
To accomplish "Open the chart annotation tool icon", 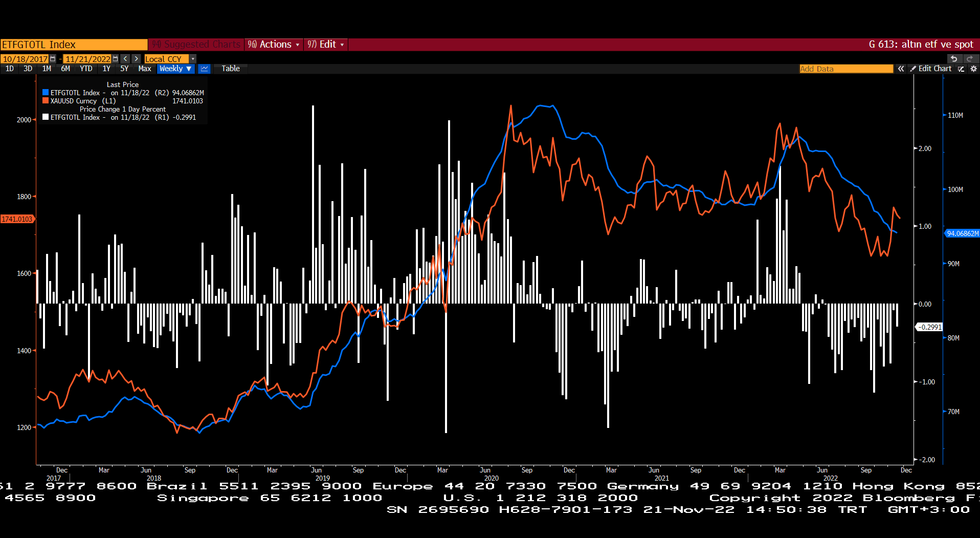I will 961,69.
